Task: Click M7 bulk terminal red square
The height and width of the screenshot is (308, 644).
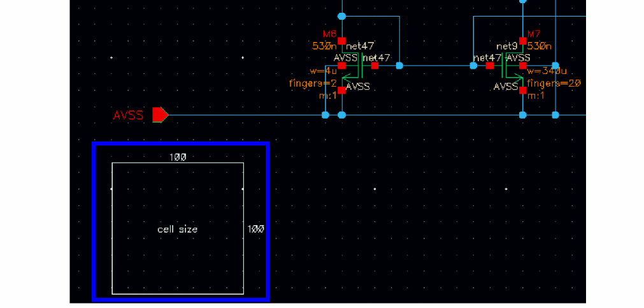Action: [522, 66]
